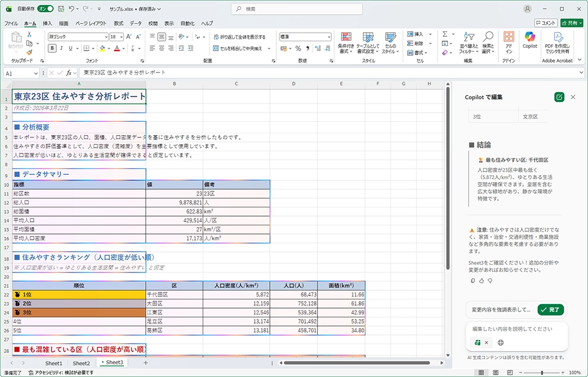Open the 数式 ribbon tab

point(118,24)
